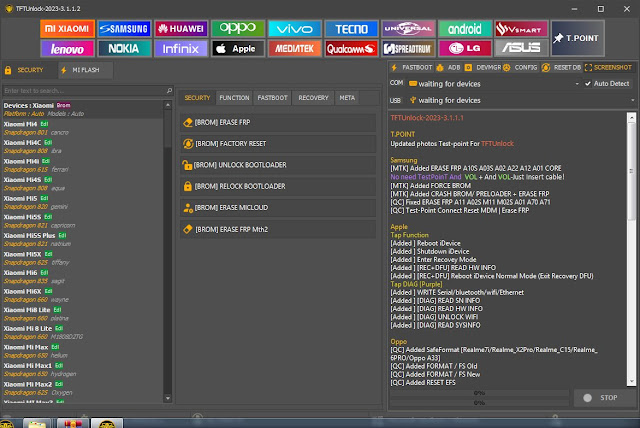Open the DEVMGR device manager

pos(483,67)
